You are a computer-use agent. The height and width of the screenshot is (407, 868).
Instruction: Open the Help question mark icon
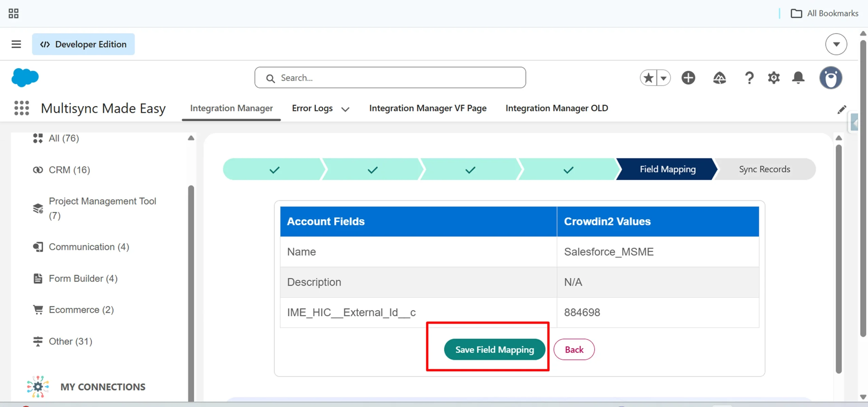click(x=749, y=78)
